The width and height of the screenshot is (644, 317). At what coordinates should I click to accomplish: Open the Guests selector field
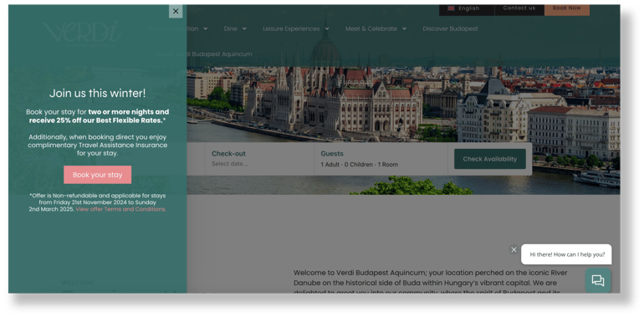click(x=381, y=159)
